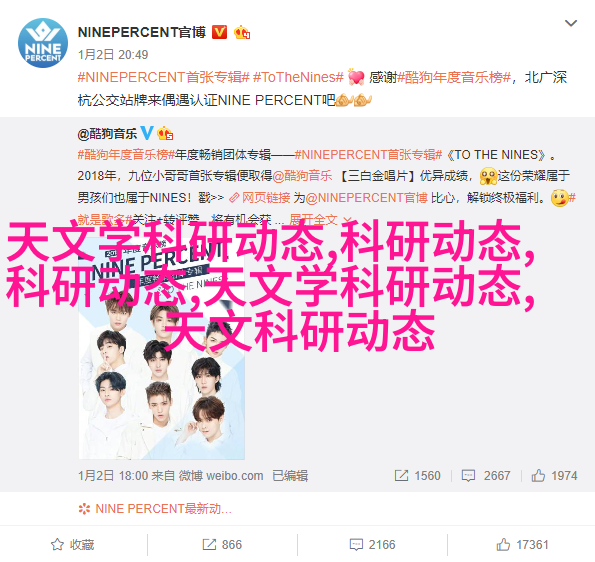Open comments button showing 2166

coord(372,545)
